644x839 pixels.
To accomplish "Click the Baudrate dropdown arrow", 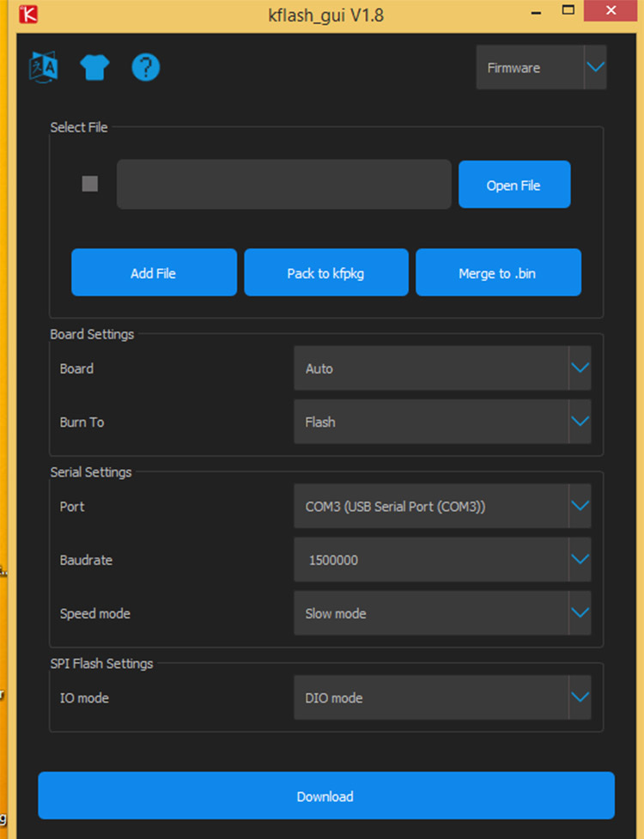I will coord(580,560).
